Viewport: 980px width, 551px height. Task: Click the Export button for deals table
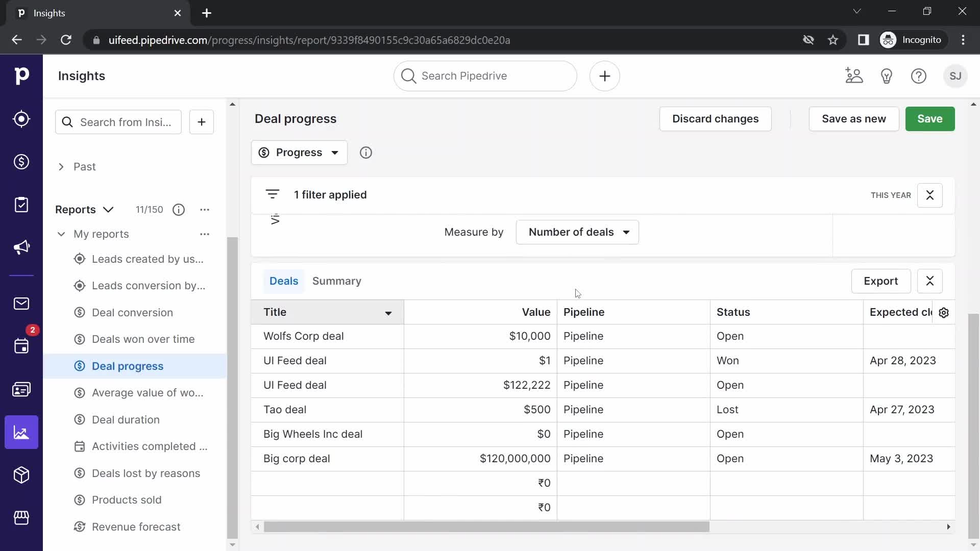point(880,281)
